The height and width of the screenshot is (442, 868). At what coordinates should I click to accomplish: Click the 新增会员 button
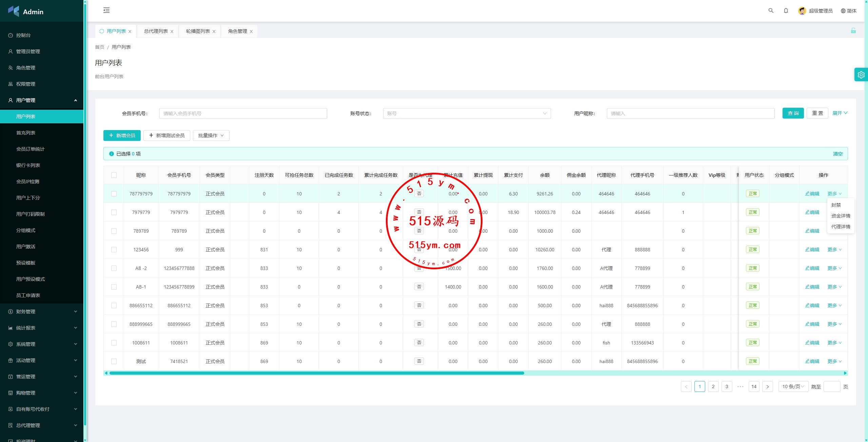[x=122, y=135]
